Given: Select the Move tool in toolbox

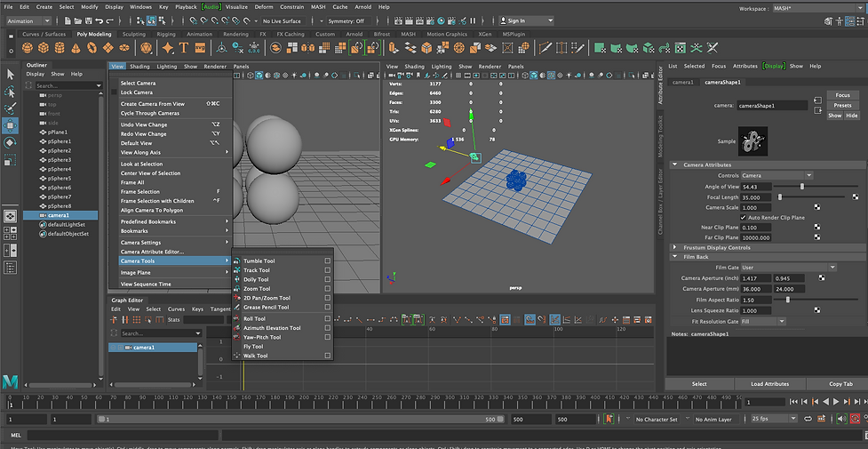Looking at the screenshot, I should (10, 126).
